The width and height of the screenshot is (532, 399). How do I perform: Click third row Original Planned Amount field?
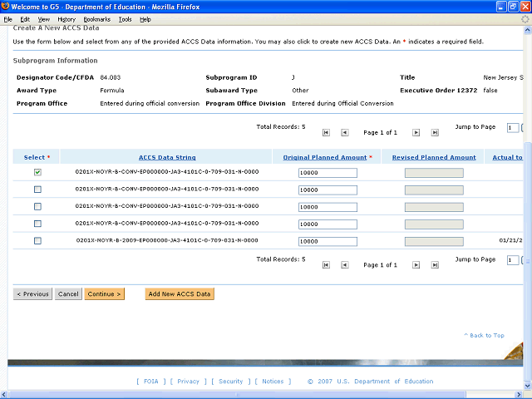[x=328, y=207]
